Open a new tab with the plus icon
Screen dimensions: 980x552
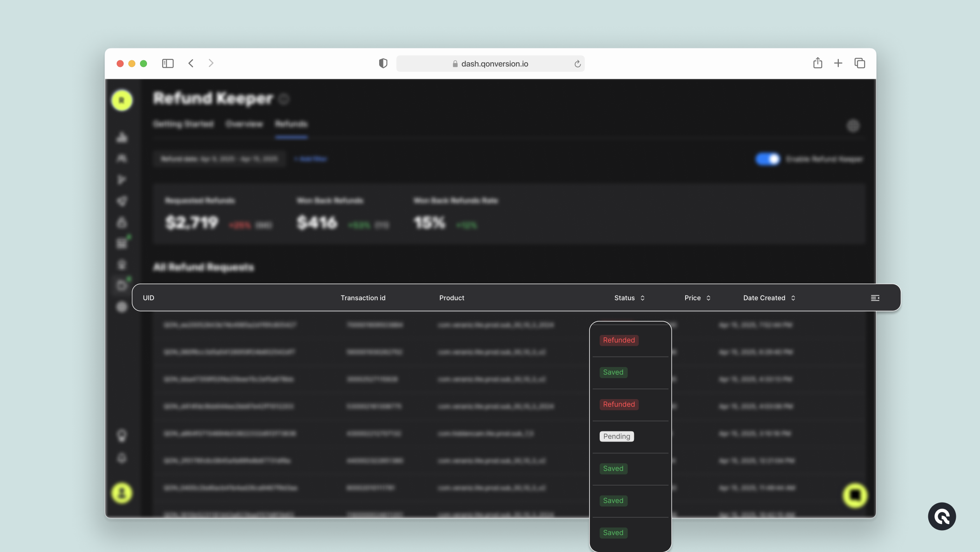point(838,63)
